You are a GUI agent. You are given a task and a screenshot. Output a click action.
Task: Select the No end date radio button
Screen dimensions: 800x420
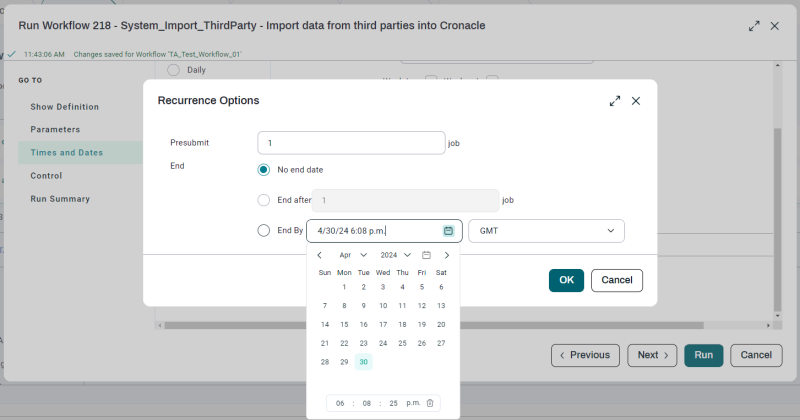point(264,170)
